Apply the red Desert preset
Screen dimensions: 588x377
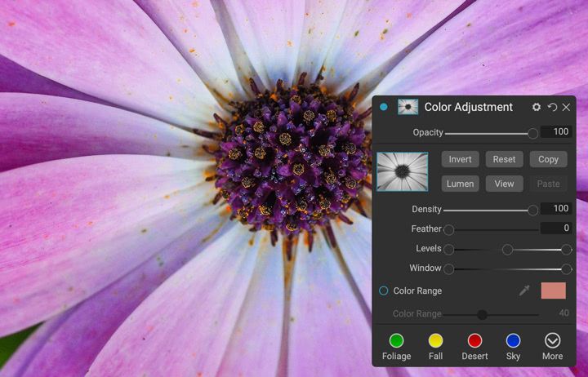474,341
